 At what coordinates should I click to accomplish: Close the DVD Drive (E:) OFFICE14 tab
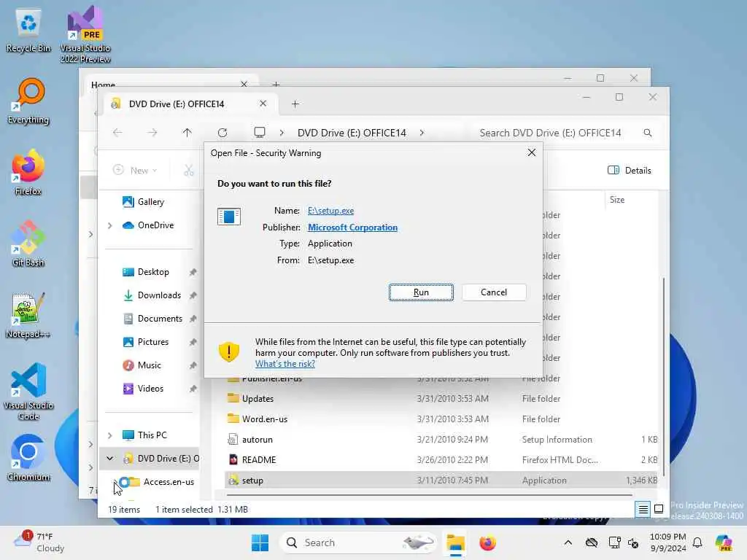click(x=263, y=104)
